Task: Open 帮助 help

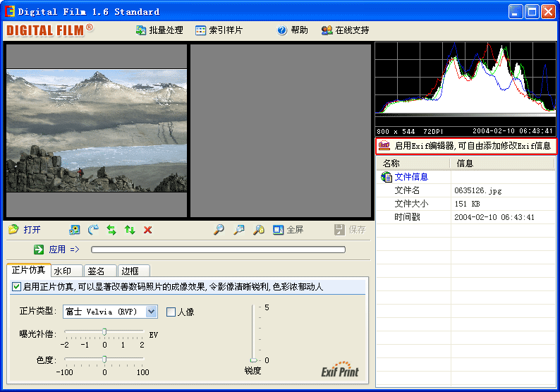Action: coord(293,30)
